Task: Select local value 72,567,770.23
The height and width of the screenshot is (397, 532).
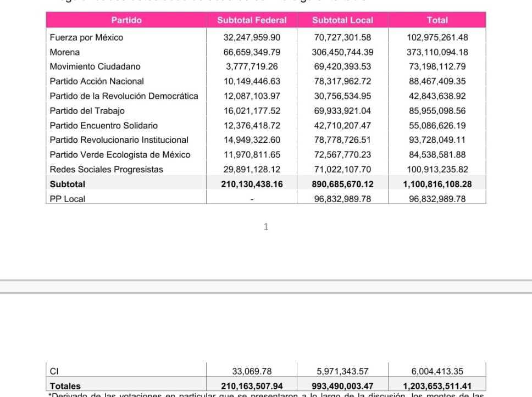Action: tap(343, 155)
